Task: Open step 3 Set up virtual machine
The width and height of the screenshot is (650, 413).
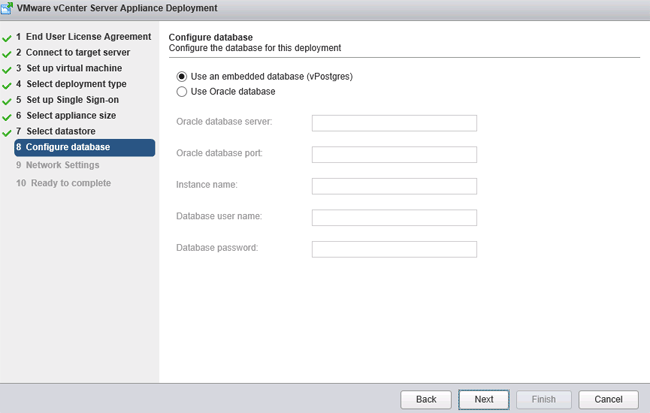Action: pyautogui.click(x=69, y=68)
